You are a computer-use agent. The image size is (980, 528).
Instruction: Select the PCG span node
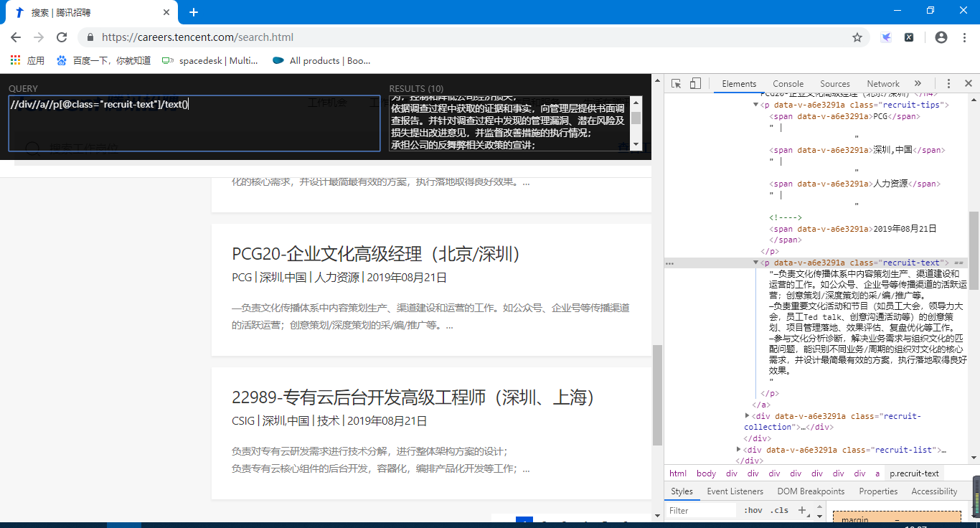tap(844, 116)
